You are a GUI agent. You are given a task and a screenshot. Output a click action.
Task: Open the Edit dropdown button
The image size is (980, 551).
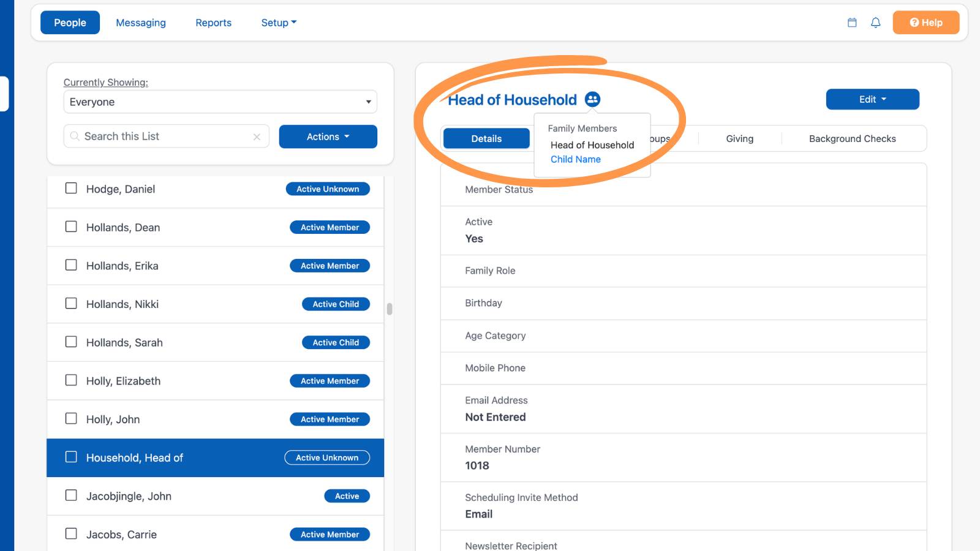tap(873, 99)
